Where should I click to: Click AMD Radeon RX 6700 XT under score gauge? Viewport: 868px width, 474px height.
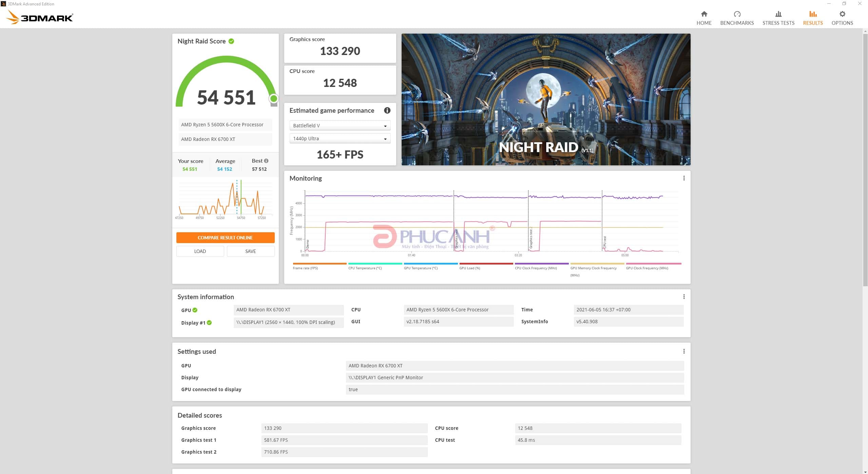coord(225,139)
